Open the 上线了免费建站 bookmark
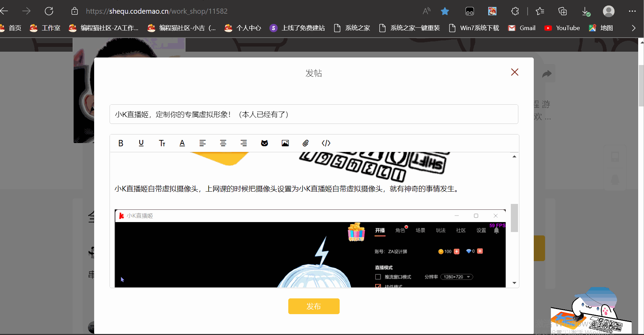Screen dimensions: 644x335 tap(297, 28)
